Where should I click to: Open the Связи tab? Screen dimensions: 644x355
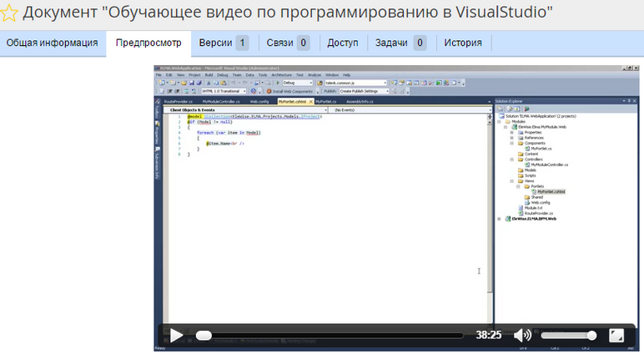[288, 43]
